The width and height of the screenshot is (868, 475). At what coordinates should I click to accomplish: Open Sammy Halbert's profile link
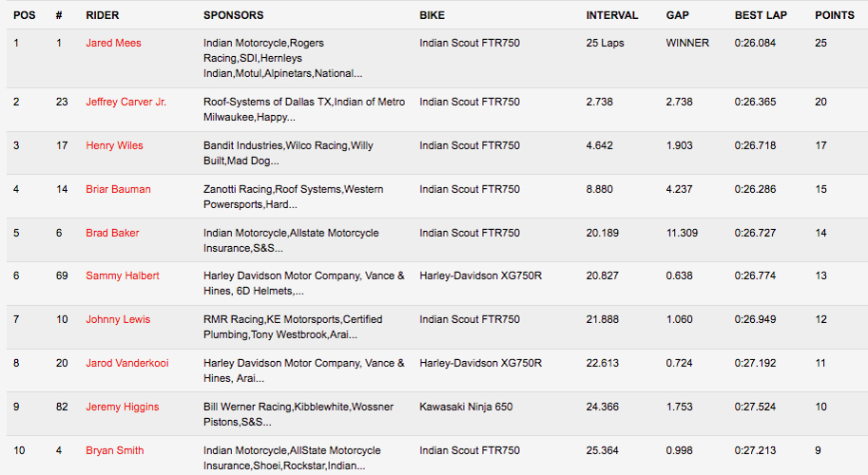coord(123,275)
